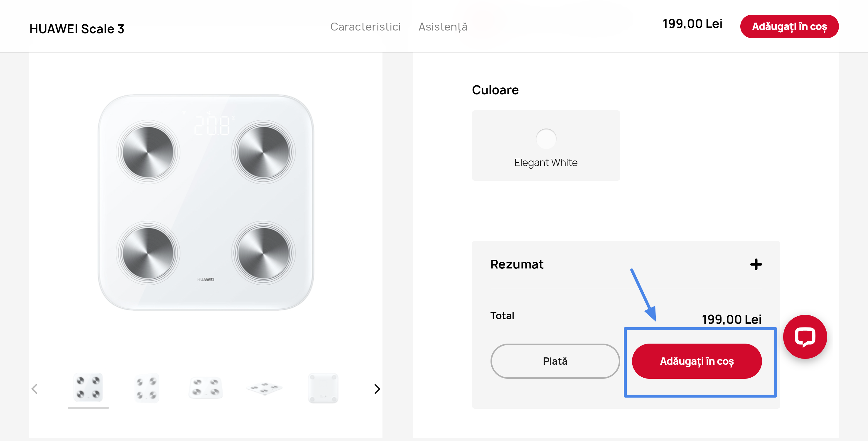Pick the fourth flat-perspective scale thumbnail

264,388
